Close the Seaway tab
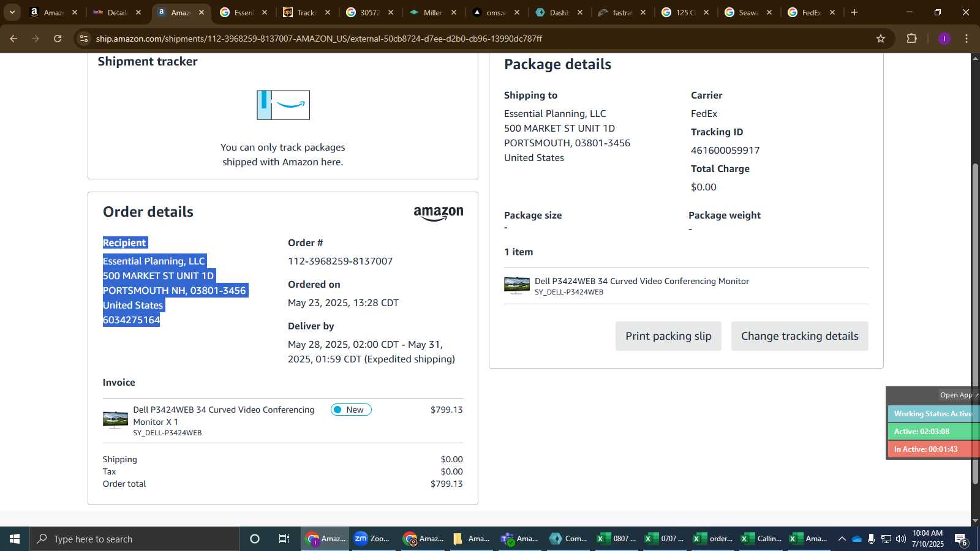 [x=769, y=12]
